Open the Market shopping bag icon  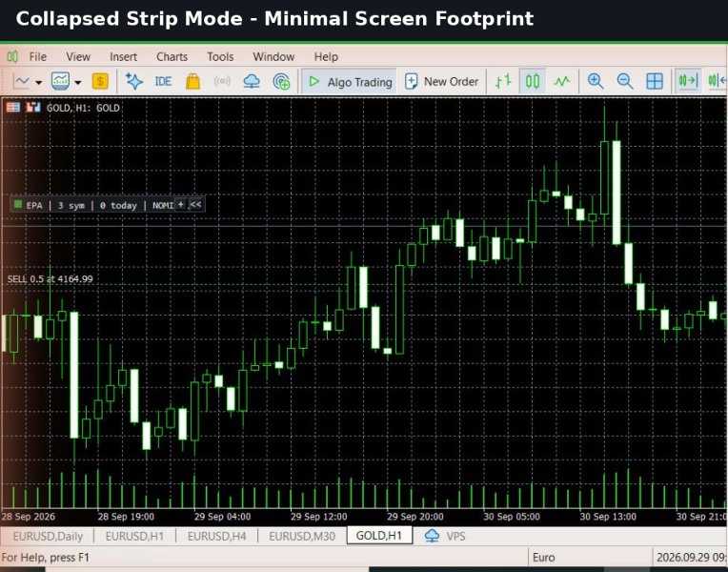pos(192,81)
